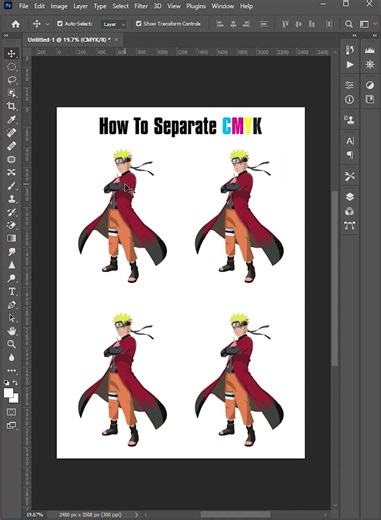Open the Properties panel sliders icon
The image size is (381, 520).
pyautogui.click(x=350, y=85)
